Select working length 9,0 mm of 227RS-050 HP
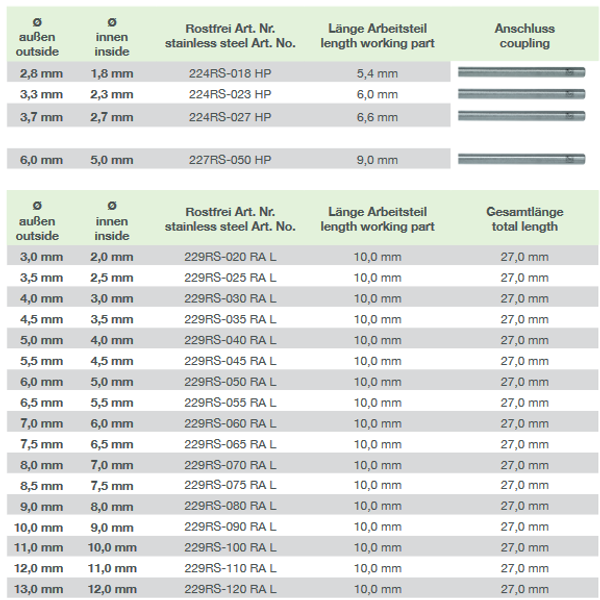 tap(377, 160)
